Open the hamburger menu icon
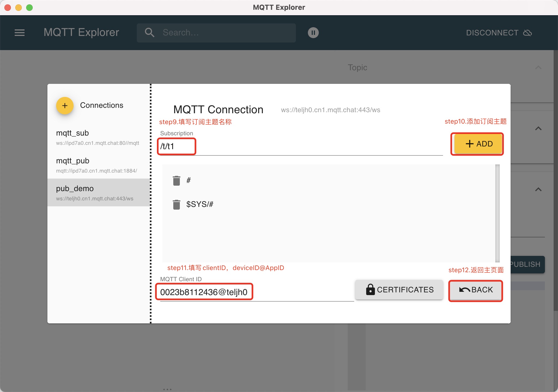 20,33
